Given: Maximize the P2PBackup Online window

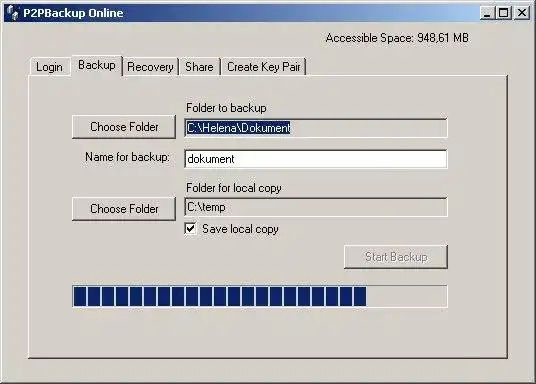Looking at the screenshot, I should 504,13.
